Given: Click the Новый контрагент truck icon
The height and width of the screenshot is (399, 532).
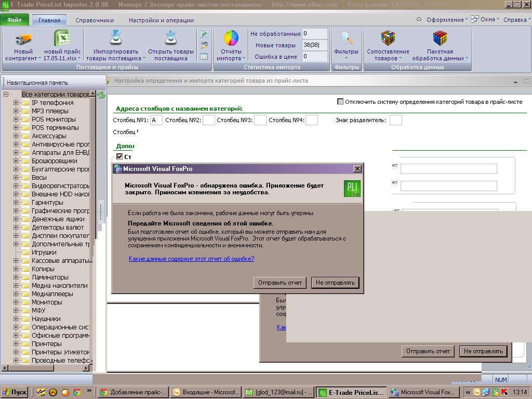Looking at the screenshot, I should [23, 39].
